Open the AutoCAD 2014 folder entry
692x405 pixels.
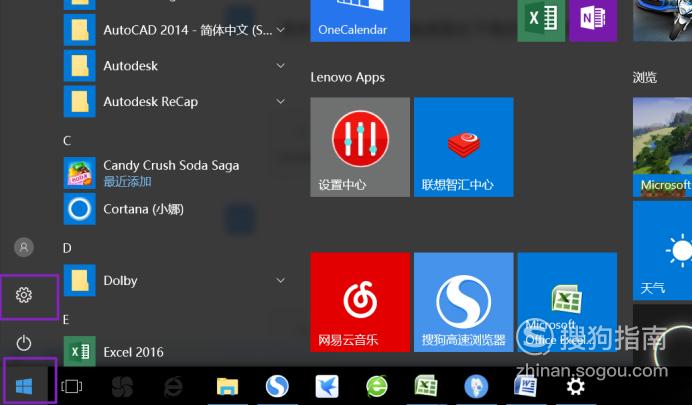(x=177, y=30)
